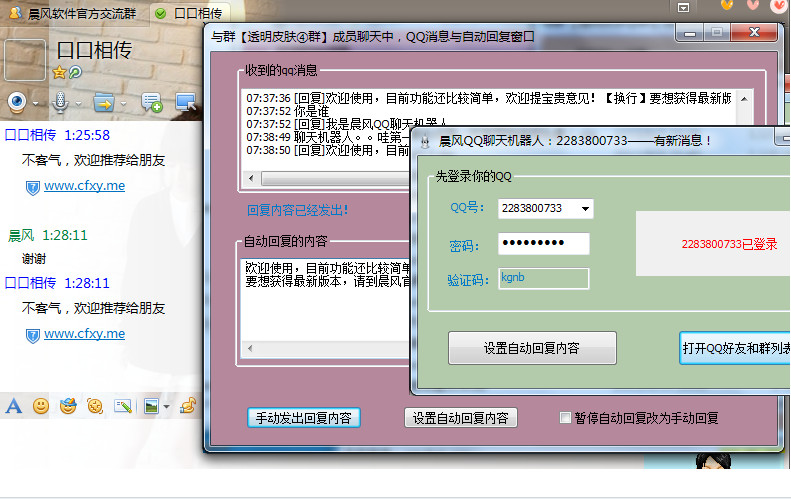Click the send picture icon
The width and height of the screenshot is (791, 499).
151,406
